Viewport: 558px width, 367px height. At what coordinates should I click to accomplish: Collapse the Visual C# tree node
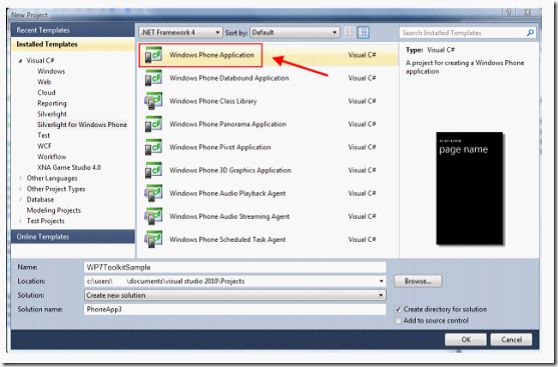[x=20, y=61]
